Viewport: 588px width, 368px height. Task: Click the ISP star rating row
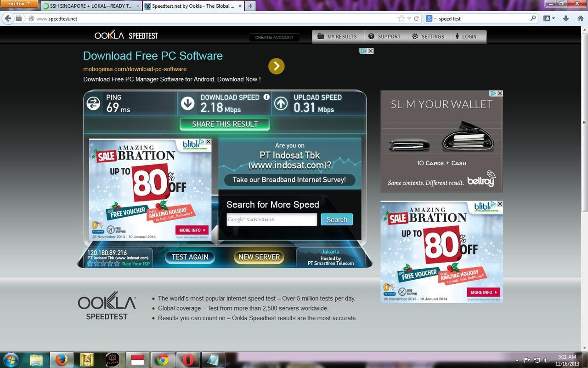click(103, 264)
